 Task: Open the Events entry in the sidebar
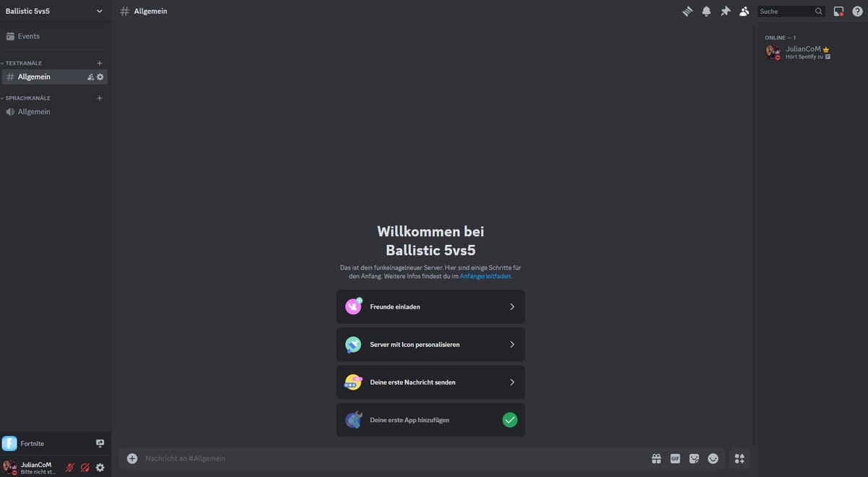(x=56, y=36)
